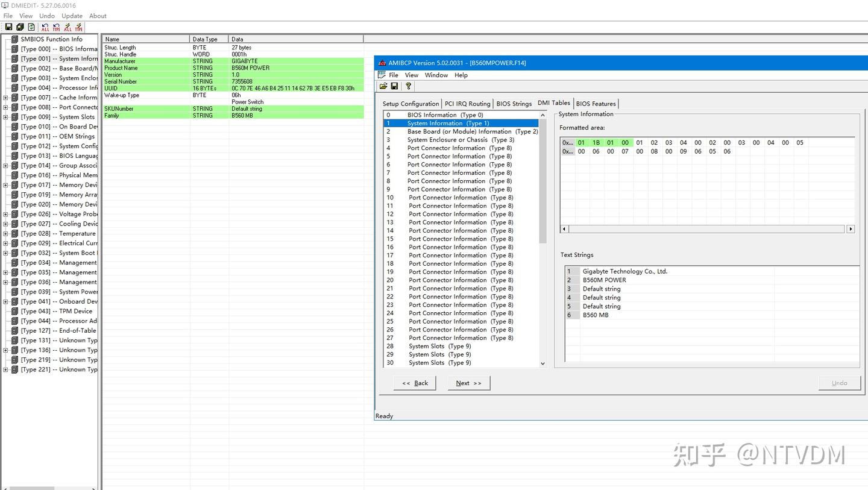The width and height of the screenshot is (868, 490).
Task: Open help via the question mark icon in AMIBCP
Action: pos(408,86)
